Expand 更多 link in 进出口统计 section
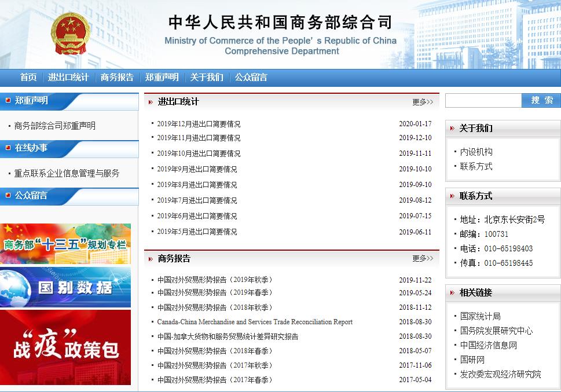The width and height of the screenshot is (561, 392). 422,102
